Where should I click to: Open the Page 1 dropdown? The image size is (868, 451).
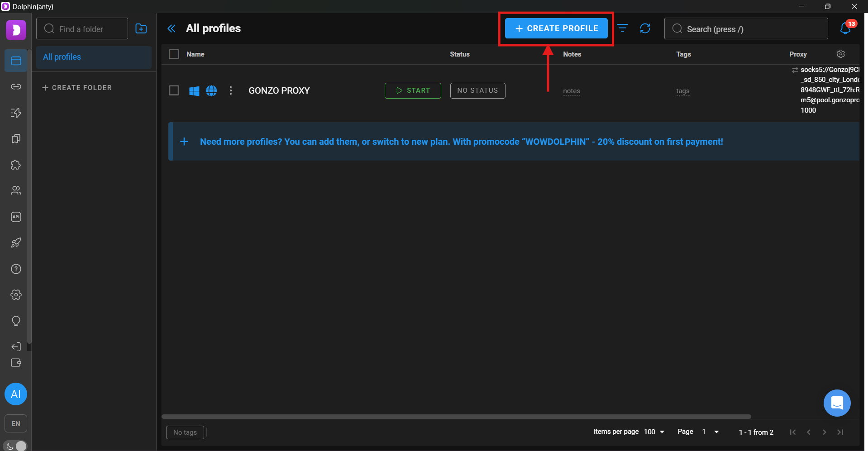coord(711,432)
